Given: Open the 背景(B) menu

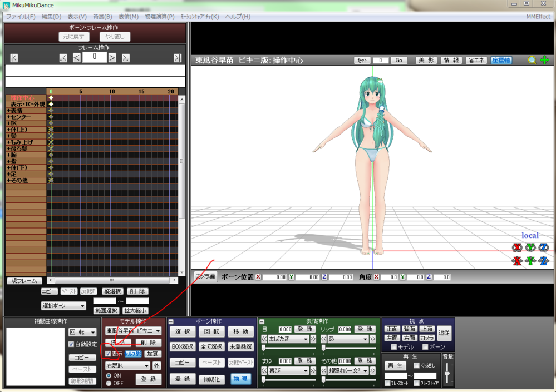Looking at the screenshot, I should point(102,17).
